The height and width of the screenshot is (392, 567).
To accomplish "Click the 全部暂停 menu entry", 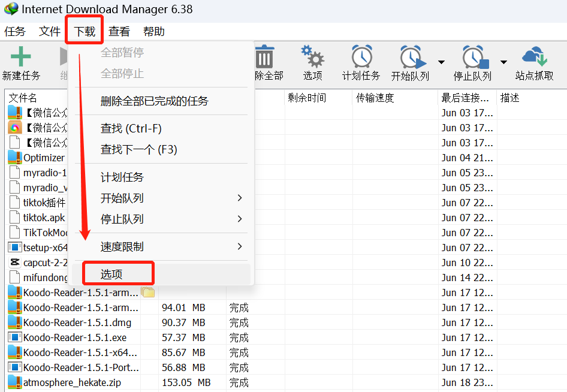I will [x=161, y=52].
